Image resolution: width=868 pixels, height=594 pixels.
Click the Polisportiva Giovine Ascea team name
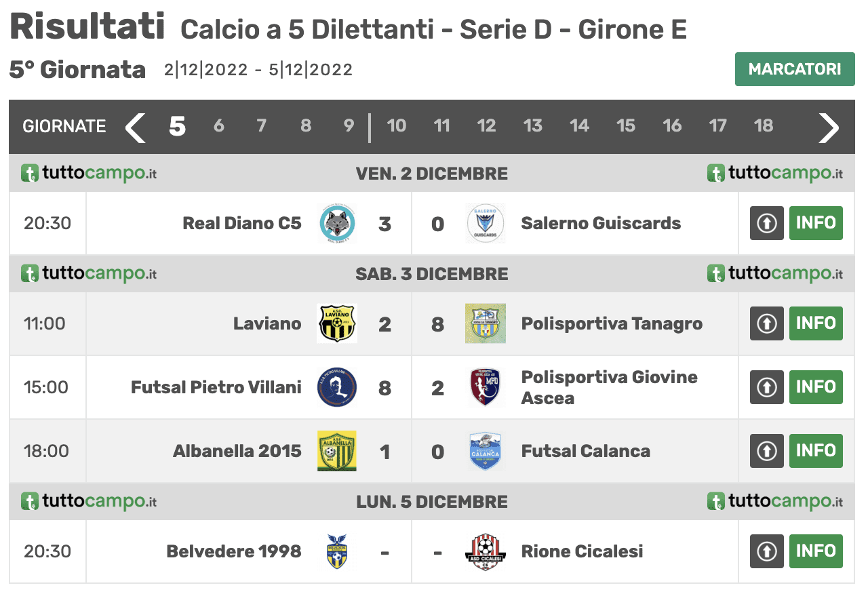[609, 387]
